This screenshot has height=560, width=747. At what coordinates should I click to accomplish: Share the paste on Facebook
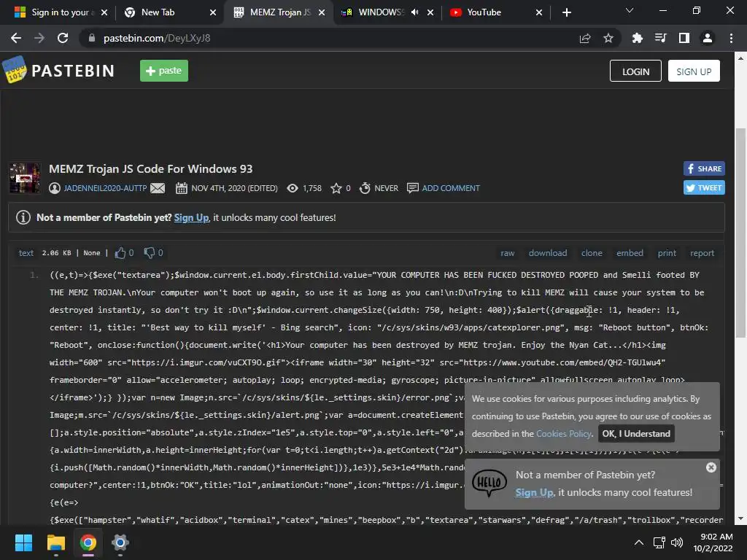coord(704,168)
